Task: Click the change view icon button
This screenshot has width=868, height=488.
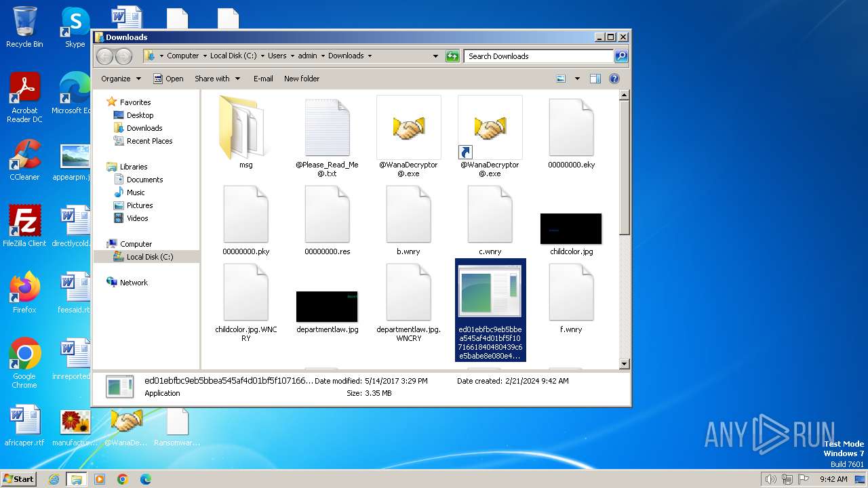Action: tap(561, 79)
